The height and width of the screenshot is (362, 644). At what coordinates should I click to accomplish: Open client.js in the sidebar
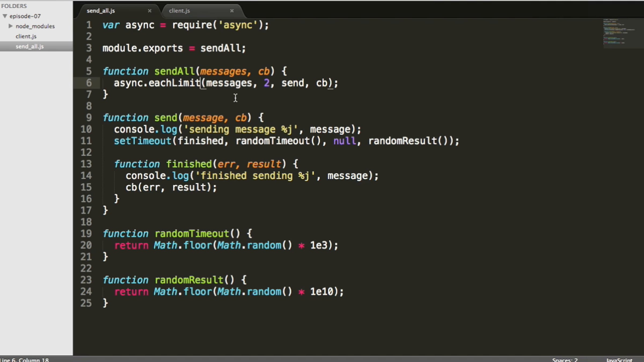coord(26,36)
